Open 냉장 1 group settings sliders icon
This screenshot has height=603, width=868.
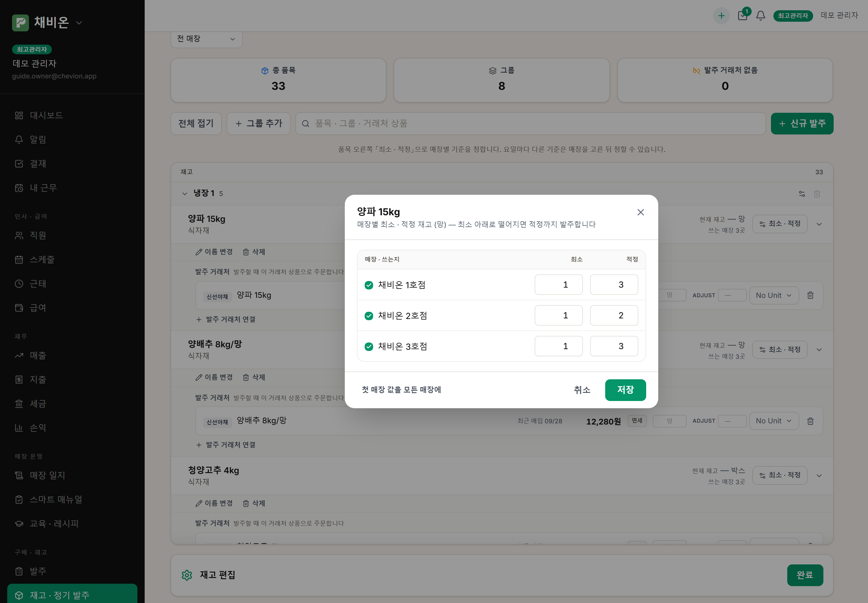point(801,194)
